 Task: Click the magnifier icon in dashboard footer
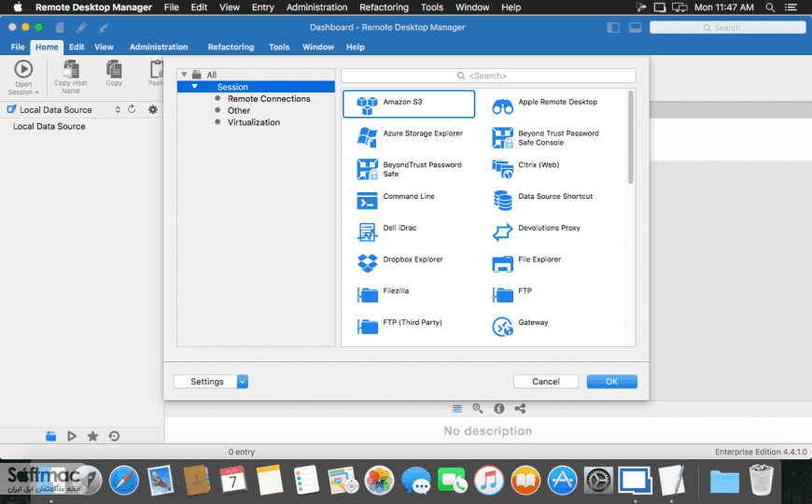point(478,409)
